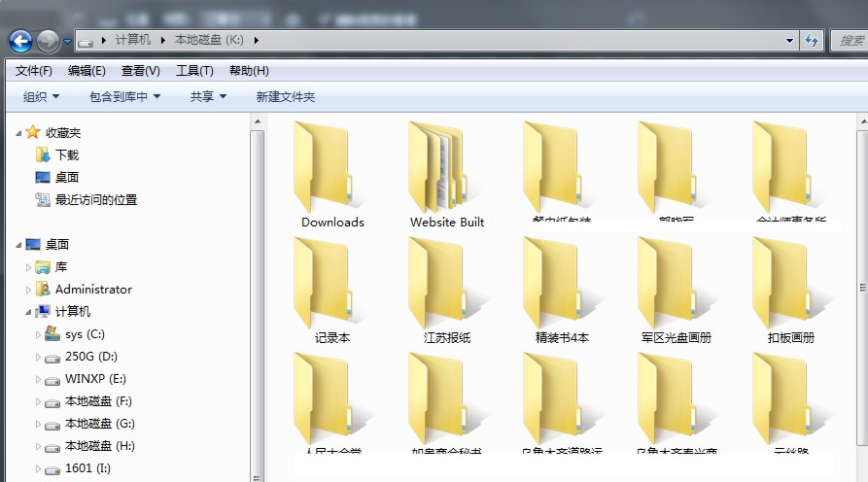Select WINXP (E:) drive
Screen dimensions: 868x482
click(x=95, y=379)
